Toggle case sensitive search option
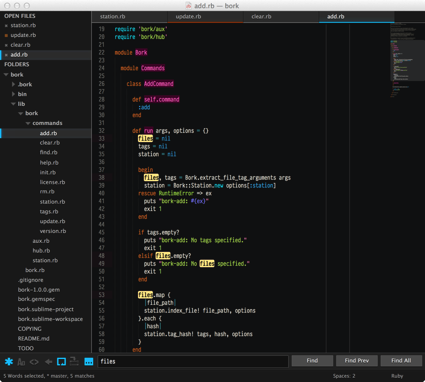The height and width of the screenshot is (382, 425). click(x=21, y=361)
